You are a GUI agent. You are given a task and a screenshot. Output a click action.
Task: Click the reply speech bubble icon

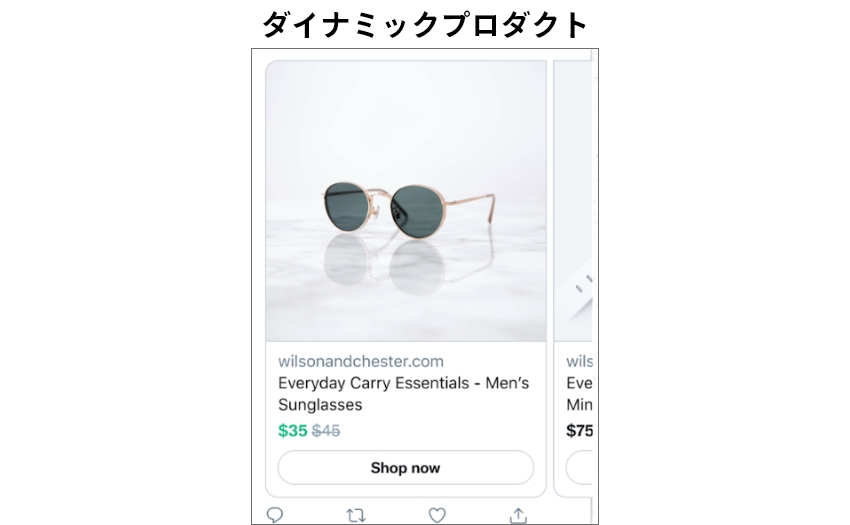(x=275, y=515)
